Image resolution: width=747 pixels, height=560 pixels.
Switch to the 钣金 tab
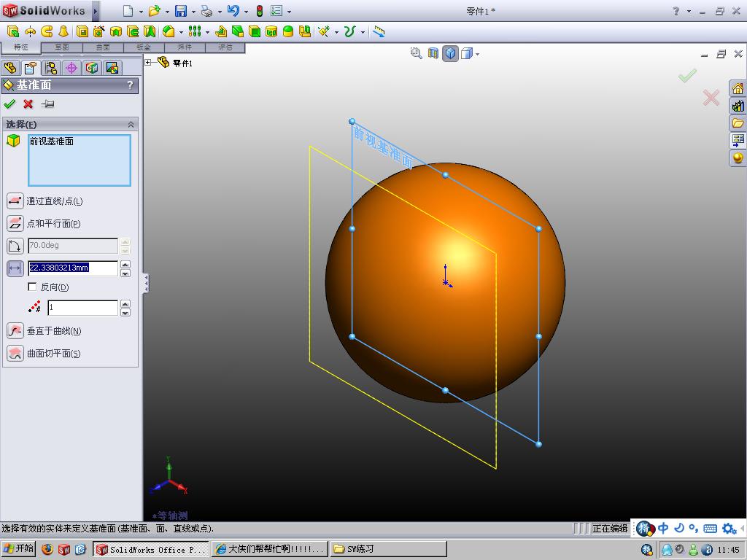[x=144, y=47]
